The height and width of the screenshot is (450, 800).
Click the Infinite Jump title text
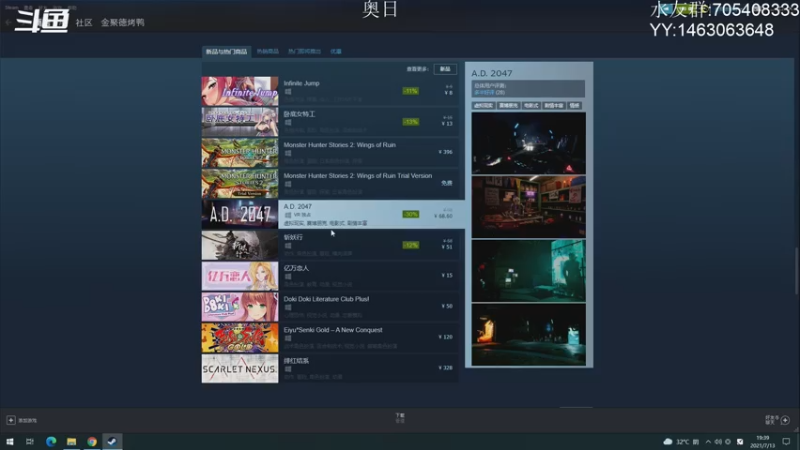click(302, 83)
